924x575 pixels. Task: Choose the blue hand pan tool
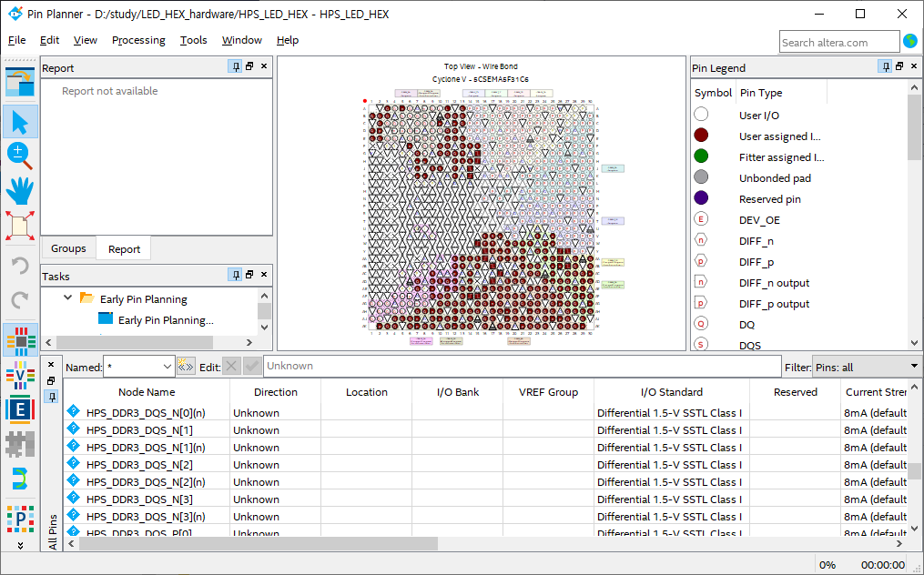[20, 191]
